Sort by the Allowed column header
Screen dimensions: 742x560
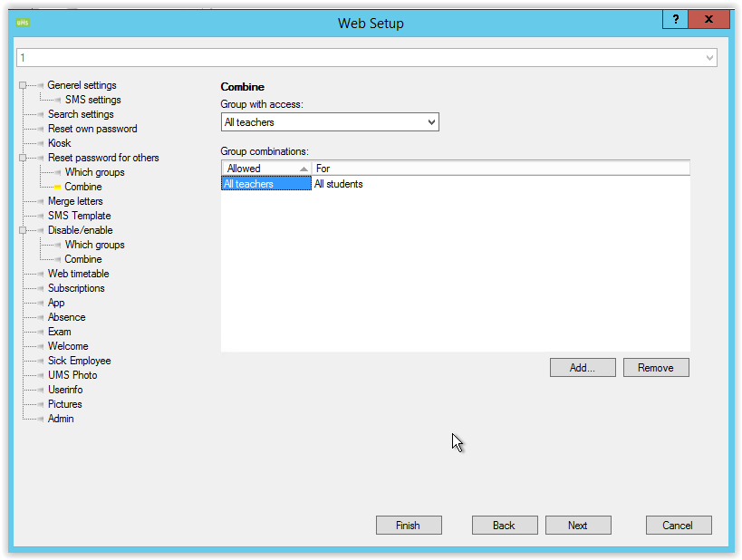coord(263,169)
